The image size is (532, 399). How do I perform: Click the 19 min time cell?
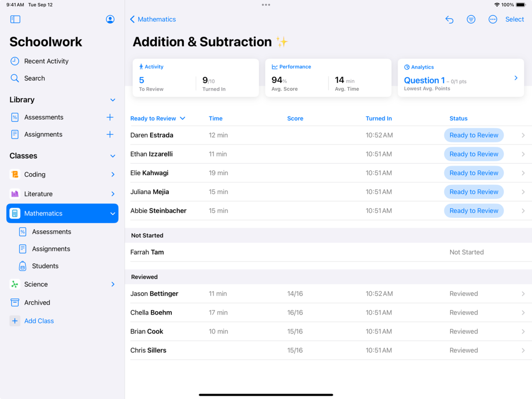[218, 173]
